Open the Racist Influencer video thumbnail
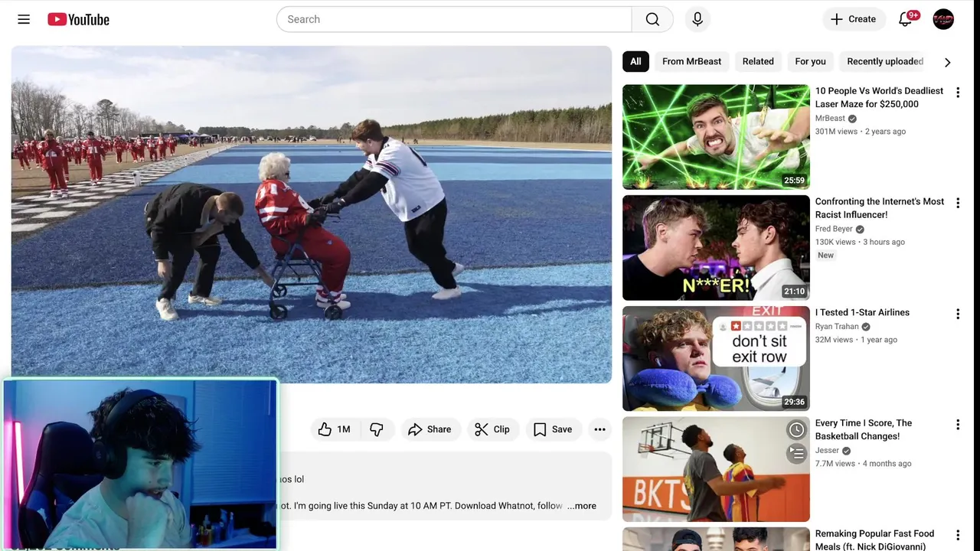 coord(716,248)
